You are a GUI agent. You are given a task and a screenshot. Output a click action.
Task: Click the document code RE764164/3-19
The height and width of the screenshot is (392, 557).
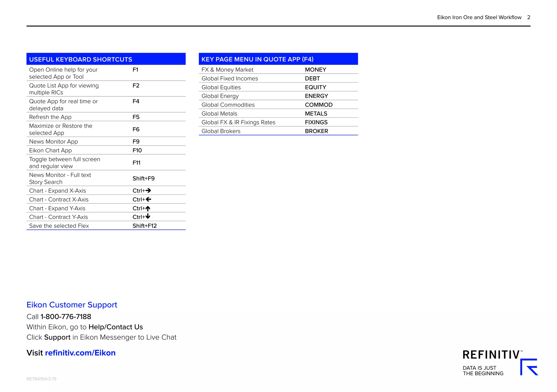tap(41, 379)
